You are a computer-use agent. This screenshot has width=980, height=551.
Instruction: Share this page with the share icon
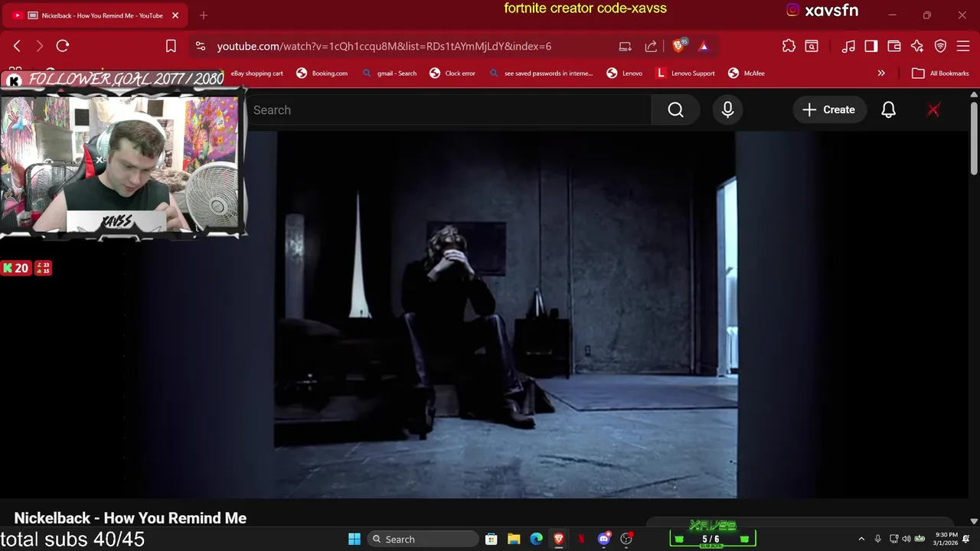pos(651,46)
